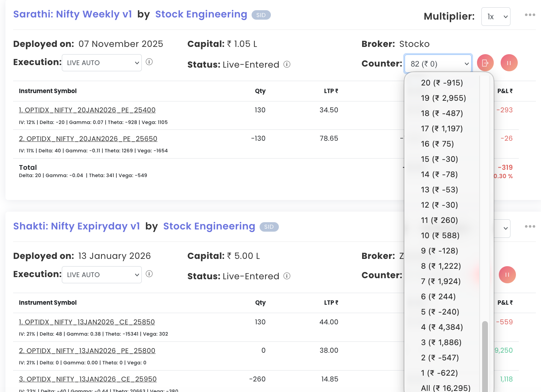Click the info icon beside Shakti Execution dropdown
Image resolution: width=541 pixels, height=392 pixels.
click(x=149, y=274)
